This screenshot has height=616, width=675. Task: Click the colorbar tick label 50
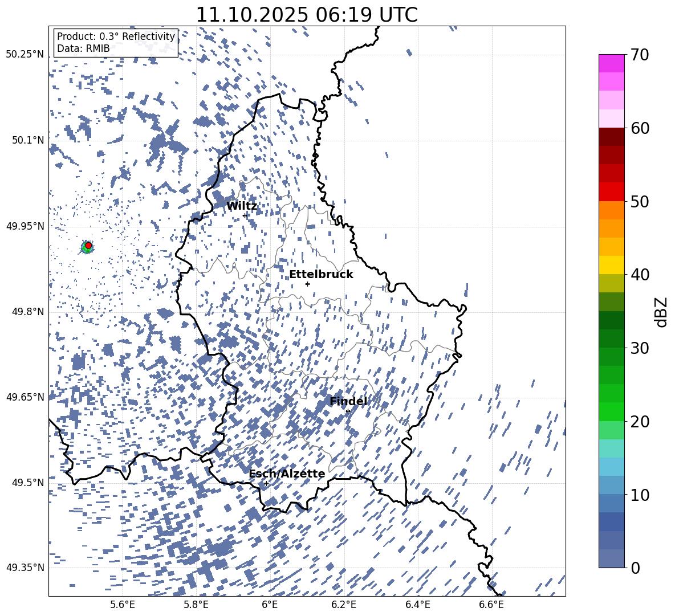coord(640,201)
